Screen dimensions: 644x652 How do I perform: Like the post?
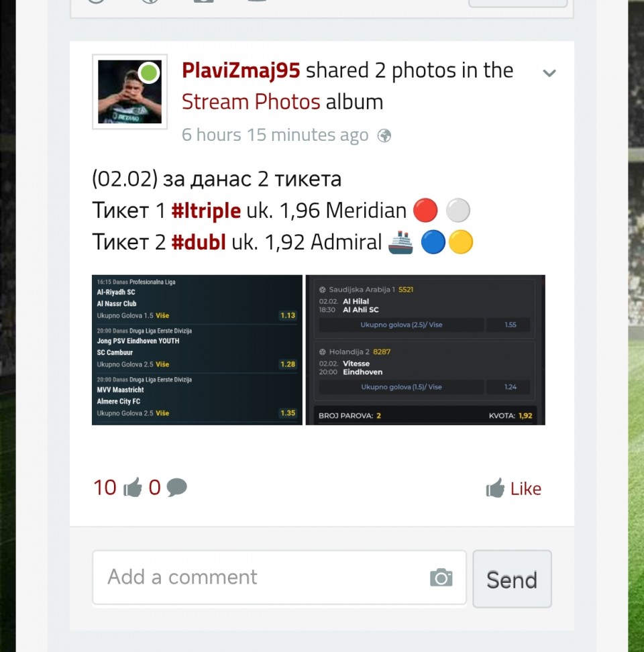[x=513, y=488]
